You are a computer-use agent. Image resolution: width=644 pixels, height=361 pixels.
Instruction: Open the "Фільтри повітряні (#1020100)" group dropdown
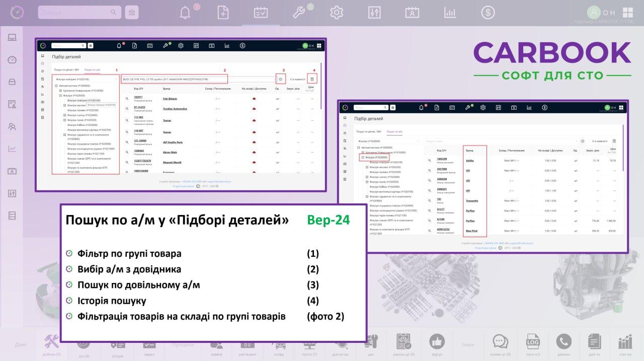[x=86, y=79]
